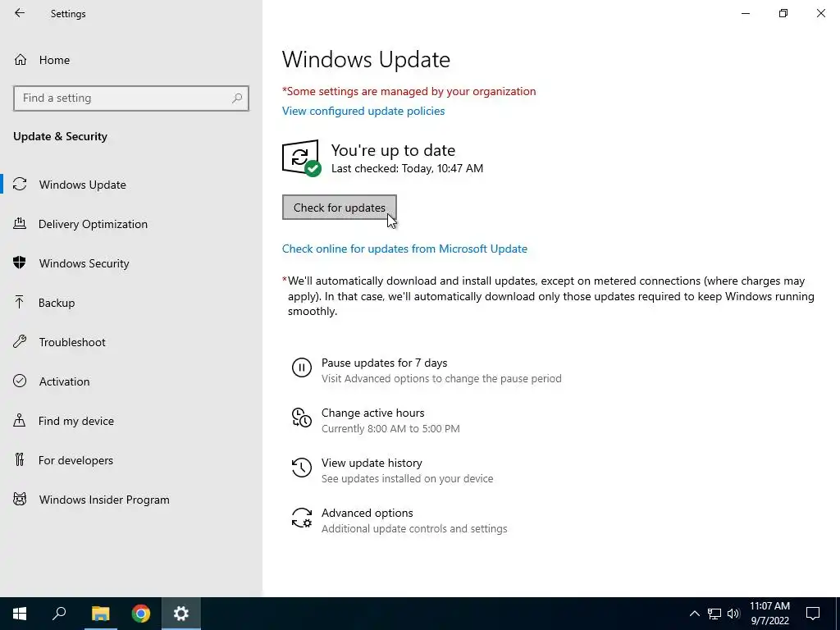Viewport: 840px width, 630px height.
Task: Open Change active hours option
Action: click(x=376, y=420)
